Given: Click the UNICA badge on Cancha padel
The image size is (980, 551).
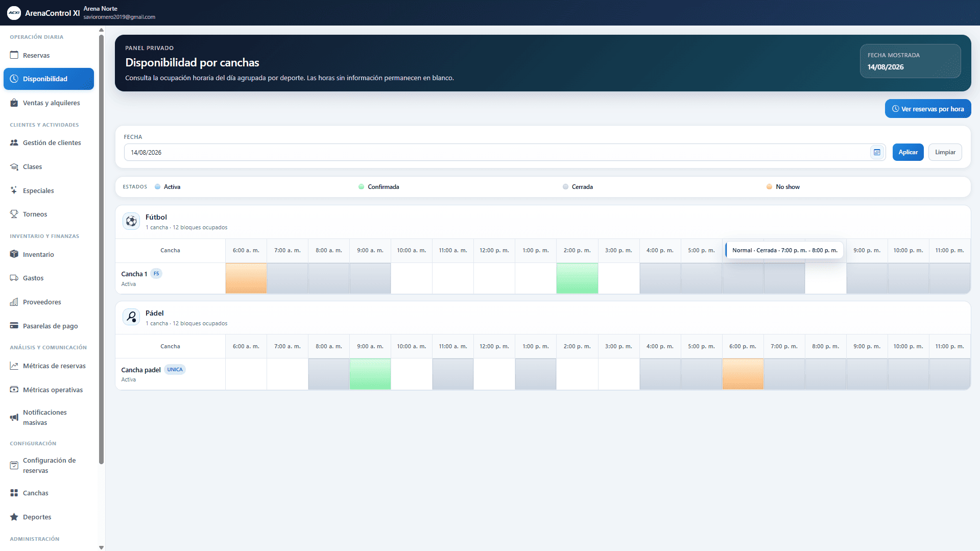Looking at the screenshot, I should click(175, 370).
